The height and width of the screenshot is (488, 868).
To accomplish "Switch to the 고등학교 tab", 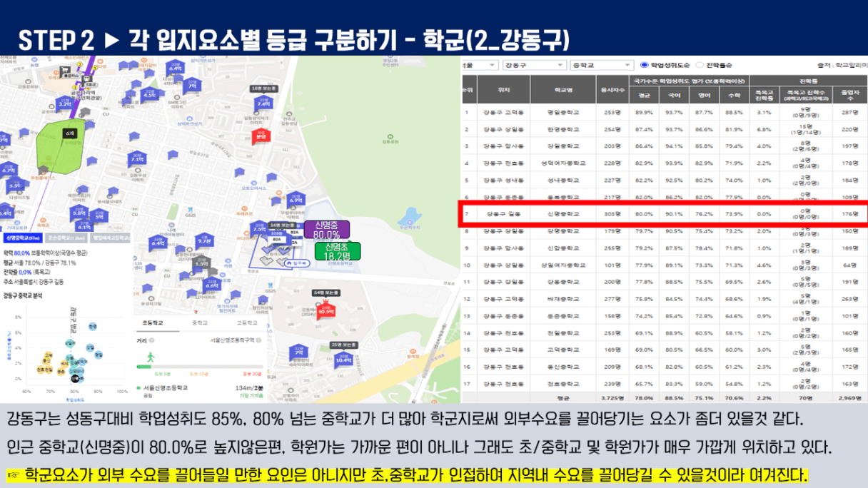I will (246, 323).
